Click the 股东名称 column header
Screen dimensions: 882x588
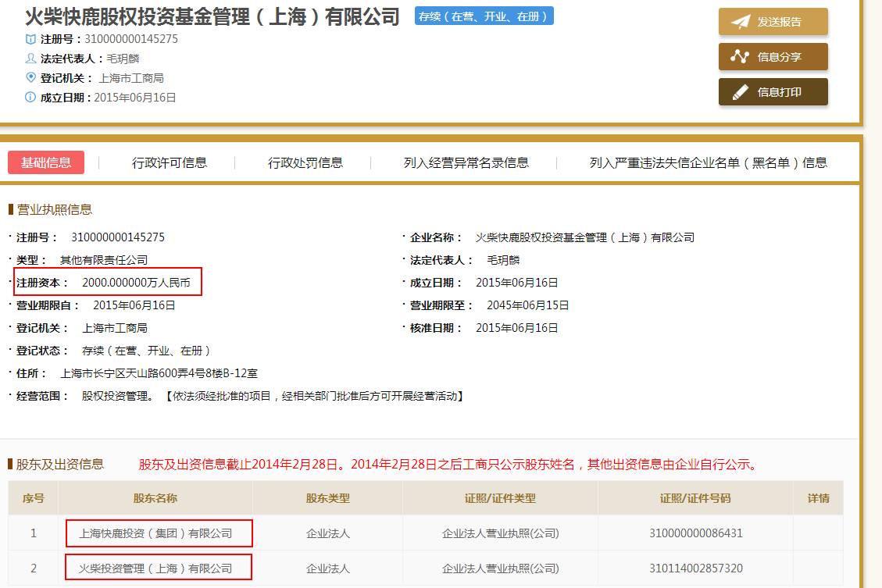155,499
